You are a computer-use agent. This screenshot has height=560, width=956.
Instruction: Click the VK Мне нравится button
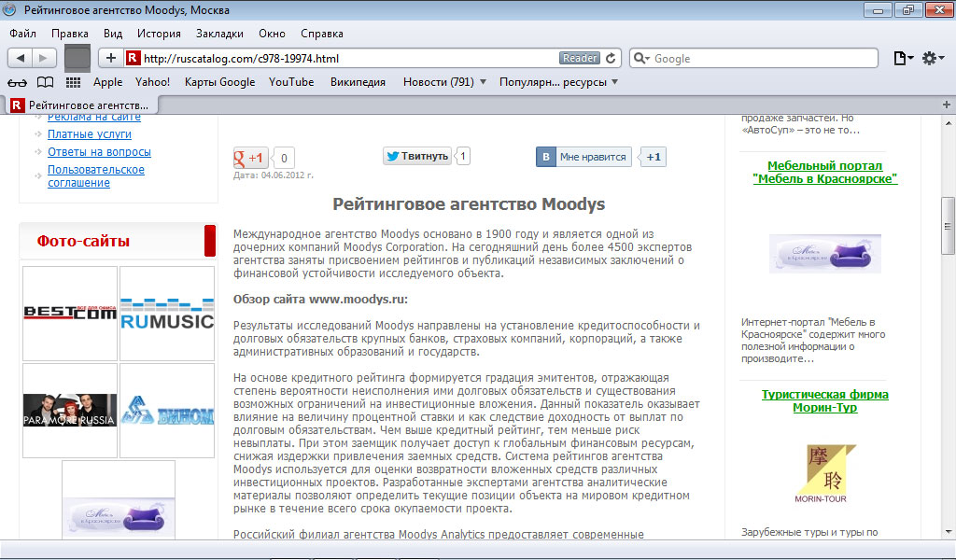[x=583, y=157]
